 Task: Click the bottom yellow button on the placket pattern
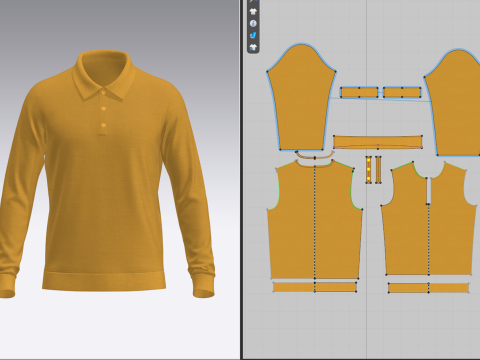[369, 179]
